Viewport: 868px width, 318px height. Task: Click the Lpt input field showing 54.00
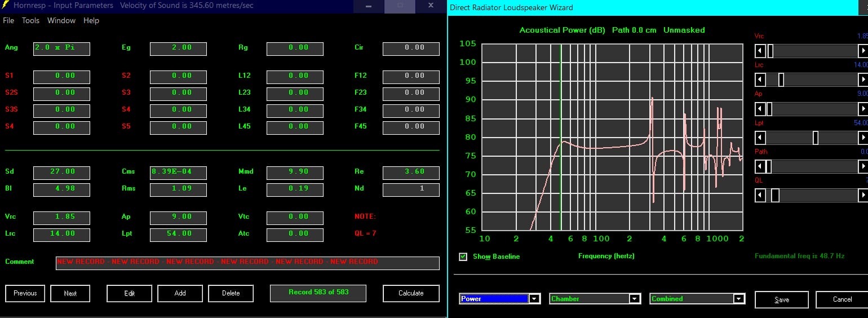point(178,235)
